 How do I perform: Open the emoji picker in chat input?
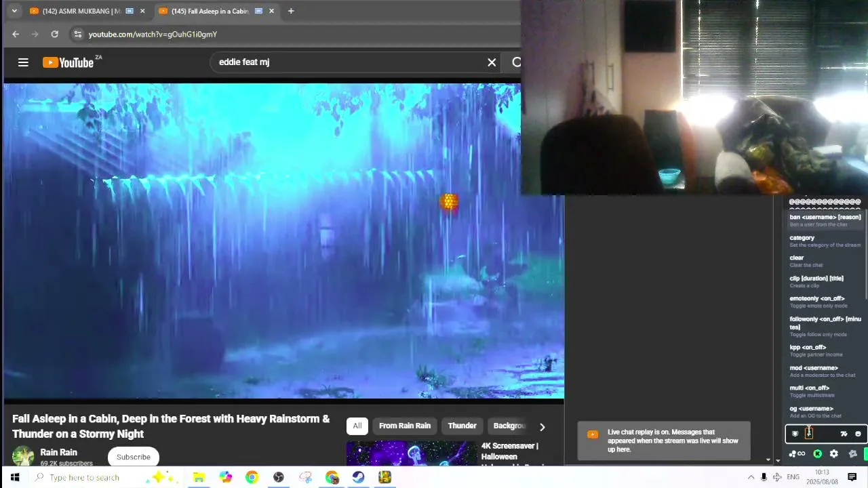tap(858, 434)
